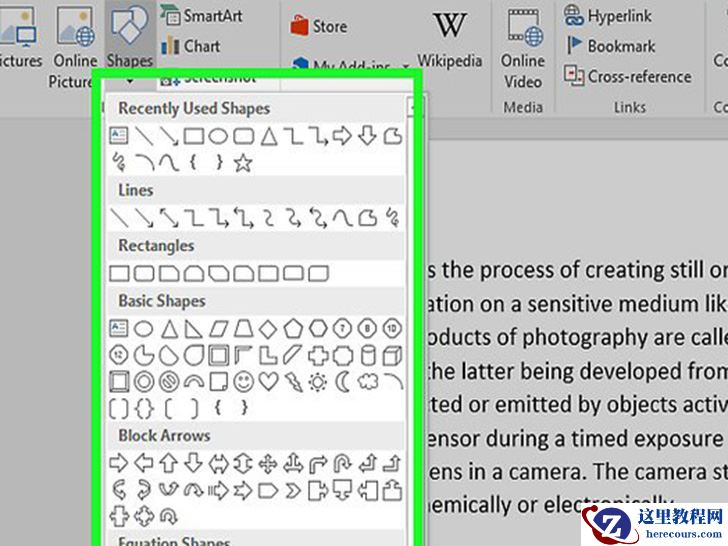
Task: Select the Regular Pentagon in Basic Shapes
Action: click(x=293, y=328)
